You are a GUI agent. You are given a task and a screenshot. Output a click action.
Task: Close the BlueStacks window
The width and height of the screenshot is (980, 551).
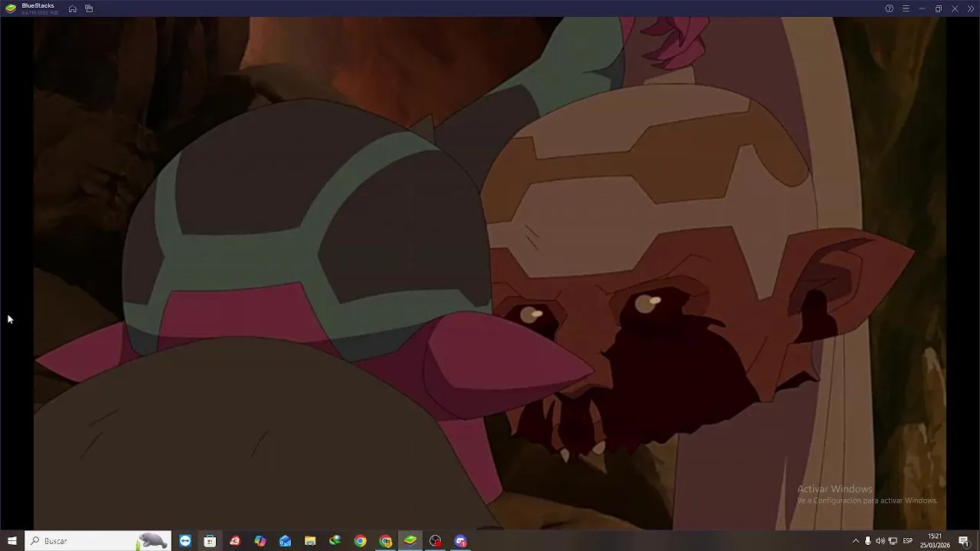click(955, 8)
